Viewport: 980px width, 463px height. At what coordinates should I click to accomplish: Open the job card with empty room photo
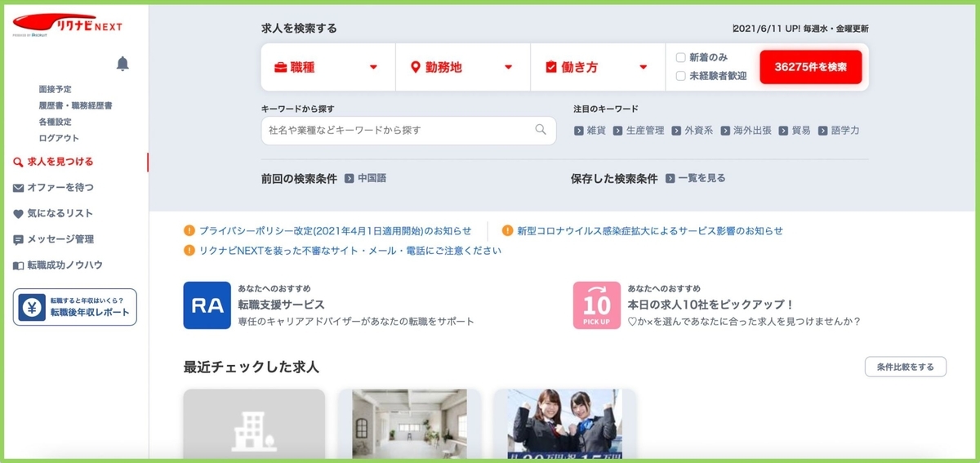409,425
